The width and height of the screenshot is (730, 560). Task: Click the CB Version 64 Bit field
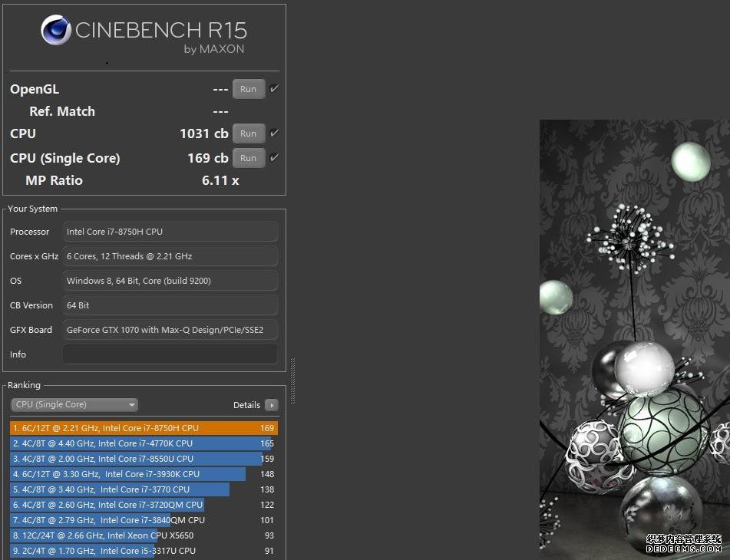170,305
